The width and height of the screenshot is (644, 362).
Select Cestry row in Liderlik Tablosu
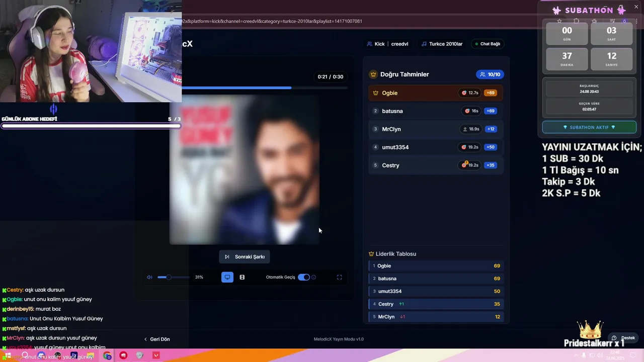pos(436,304)
